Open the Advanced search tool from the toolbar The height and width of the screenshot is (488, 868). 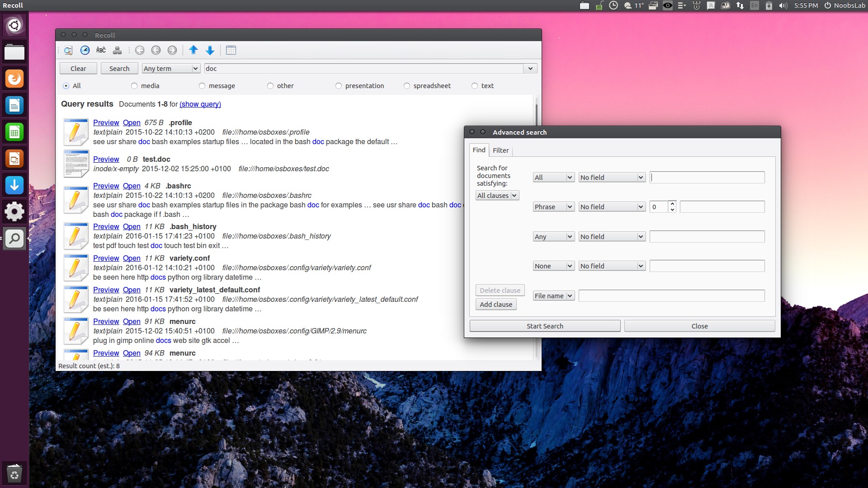[68, 50]
